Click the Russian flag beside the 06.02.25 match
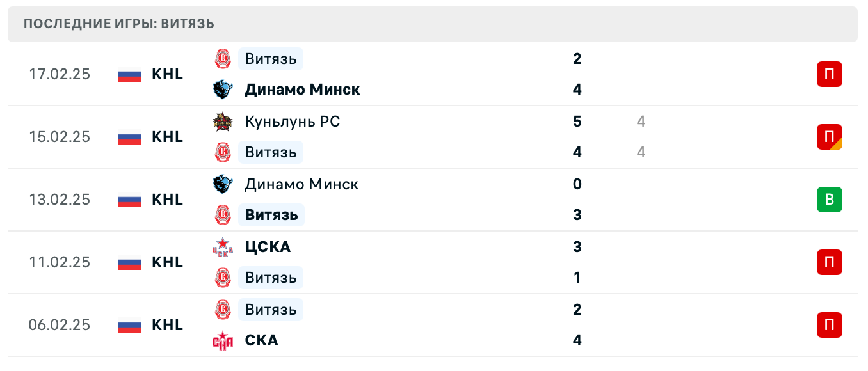The height and width of the screenshot is (371, 868). coord(129,325)
